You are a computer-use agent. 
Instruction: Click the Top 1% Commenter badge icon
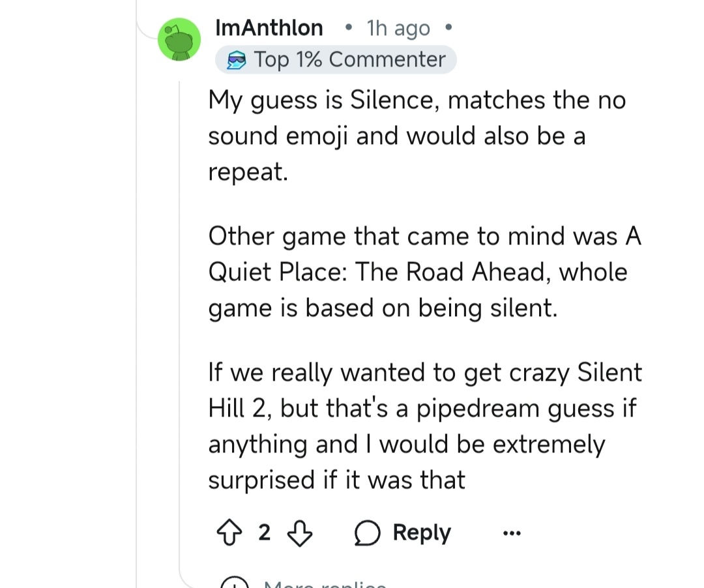[x=236, y=61]
